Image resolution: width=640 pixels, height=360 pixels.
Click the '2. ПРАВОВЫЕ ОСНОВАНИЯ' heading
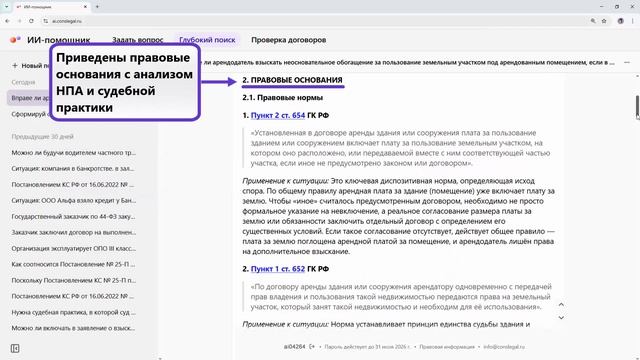[292, 80]
